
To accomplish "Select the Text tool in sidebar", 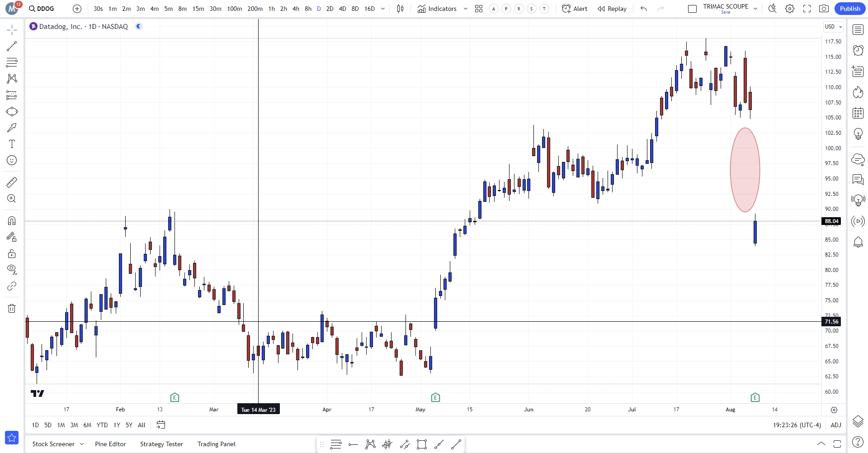I will (12, 144).
